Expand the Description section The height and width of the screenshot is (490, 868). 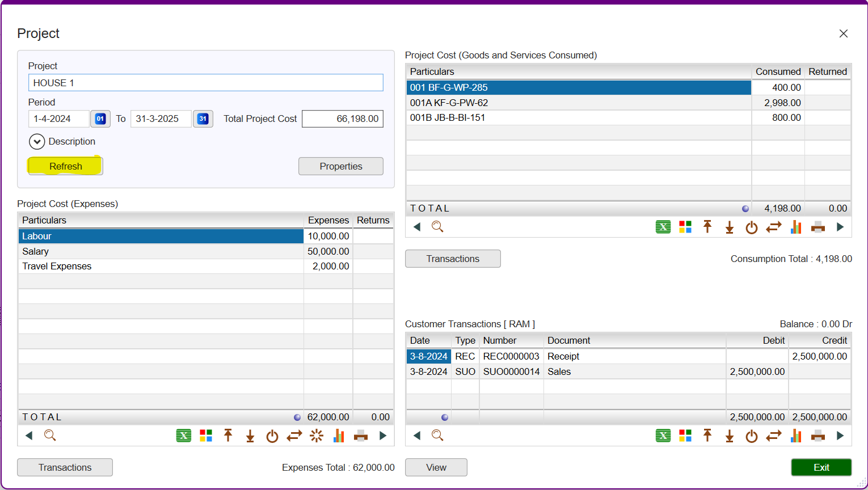[37, 142]
